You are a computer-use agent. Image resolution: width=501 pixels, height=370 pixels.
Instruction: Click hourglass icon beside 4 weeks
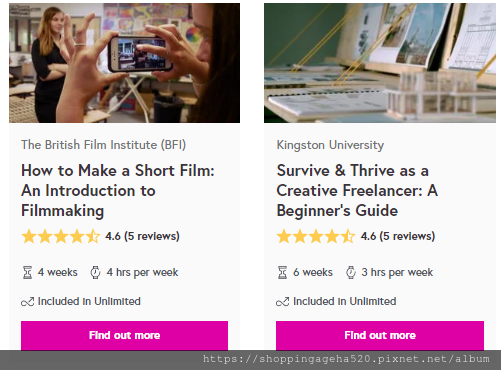coord(27,272)
